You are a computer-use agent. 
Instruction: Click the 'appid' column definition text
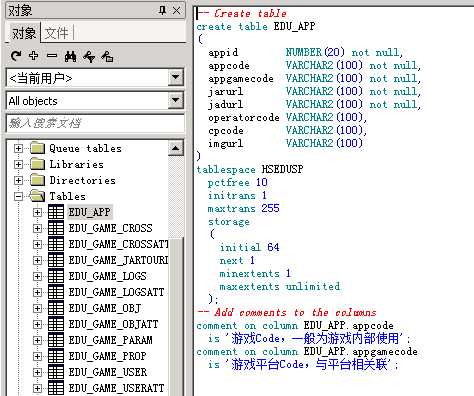[306, 52]
